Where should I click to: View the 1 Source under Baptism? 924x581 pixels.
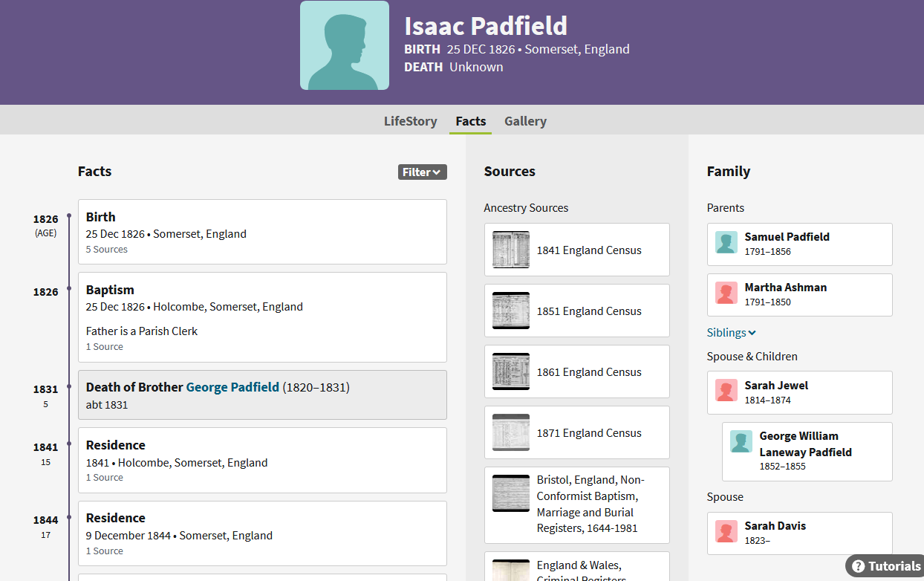[105, 347]
